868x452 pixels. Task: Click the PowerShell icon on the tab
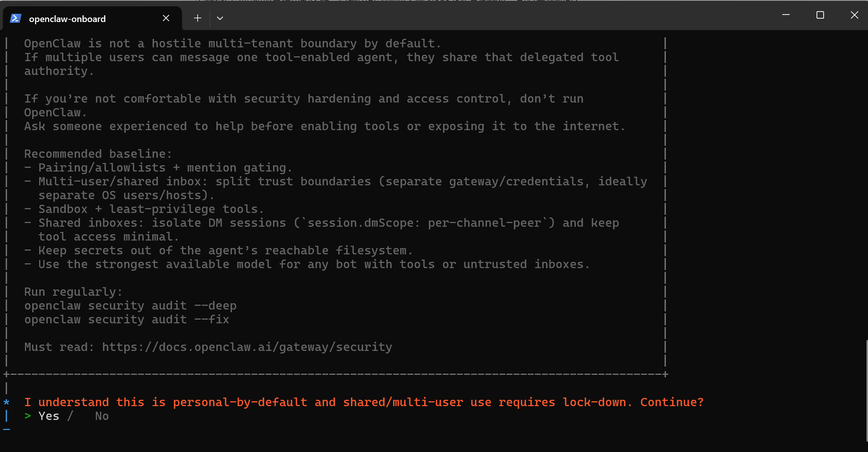(x=16, y=18)
